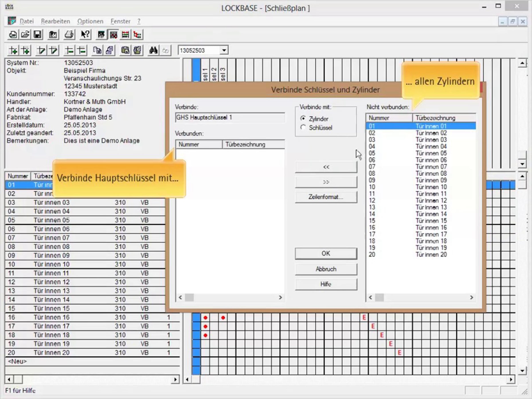Image resolution: width=532 pixels, height=399 pixels.
Task: Click the first add row plus icon
Action: click(13, 51)
